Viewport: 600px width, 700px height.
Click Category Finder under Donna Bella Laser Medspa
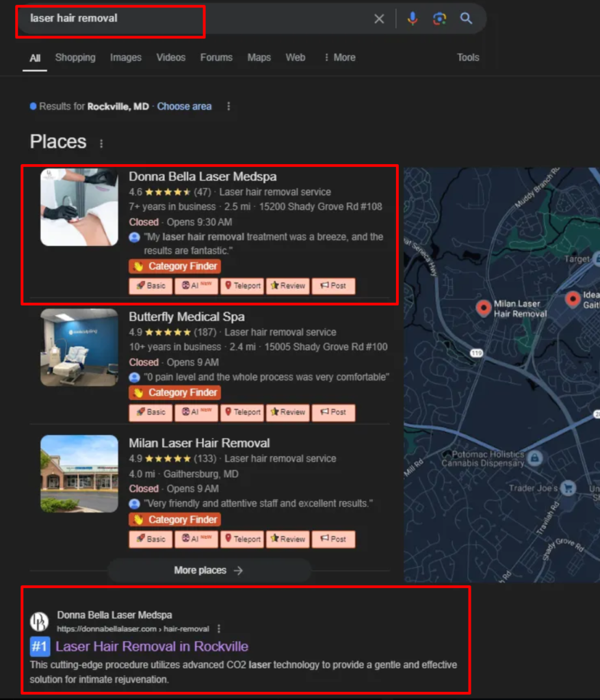pyautogui.click(x=174, y=266)
